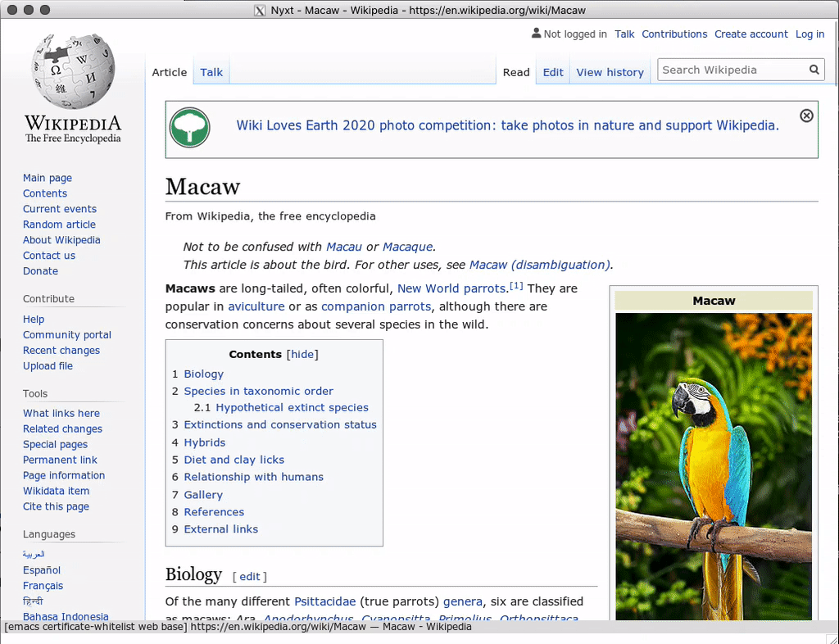Viewport: 839px width, 644px height.
Task: Open Community portal
Action: click(67, 335)
